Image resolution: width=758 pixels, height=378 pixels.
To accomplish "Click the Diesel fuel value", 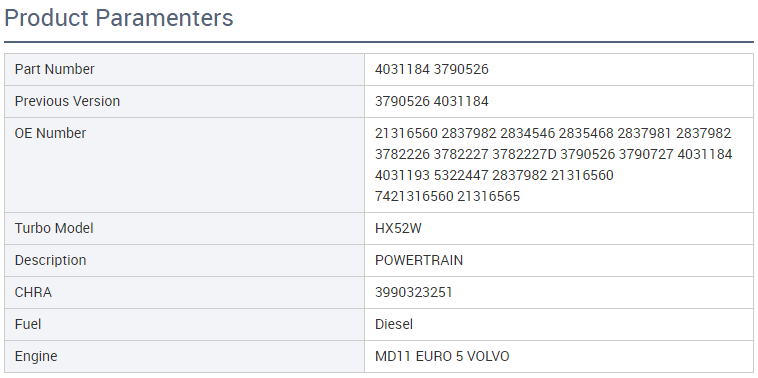I will (x=394, y=324).
